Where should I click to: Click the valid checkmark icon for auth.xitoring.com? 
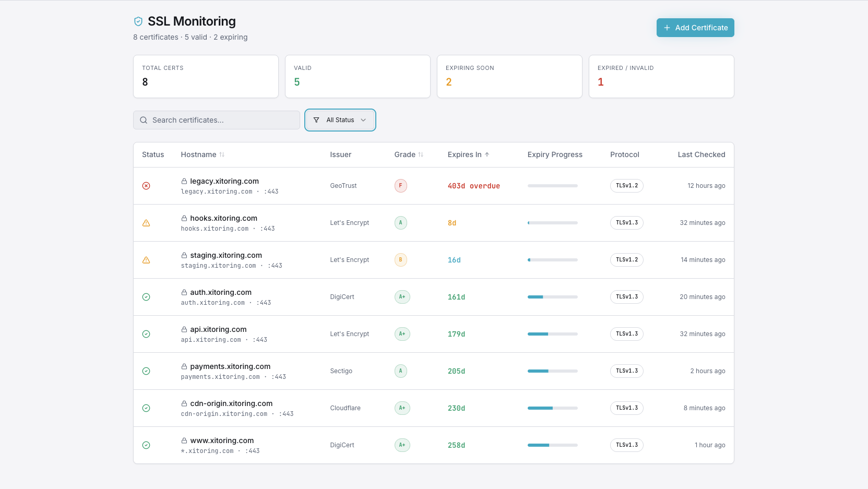pyautogui.click(x=146, y=297)
